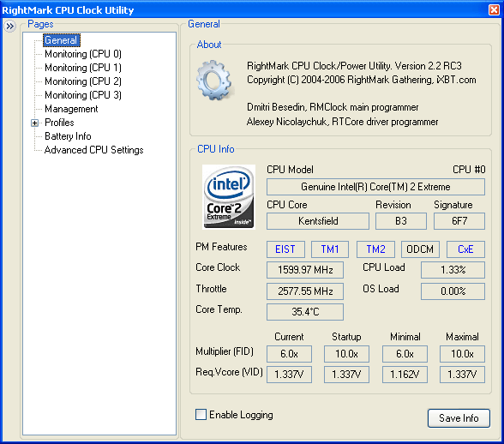The width and height of the screenshot is (504, 444).
Task: Click the CxE feature indicator
Action: point(465,249)
